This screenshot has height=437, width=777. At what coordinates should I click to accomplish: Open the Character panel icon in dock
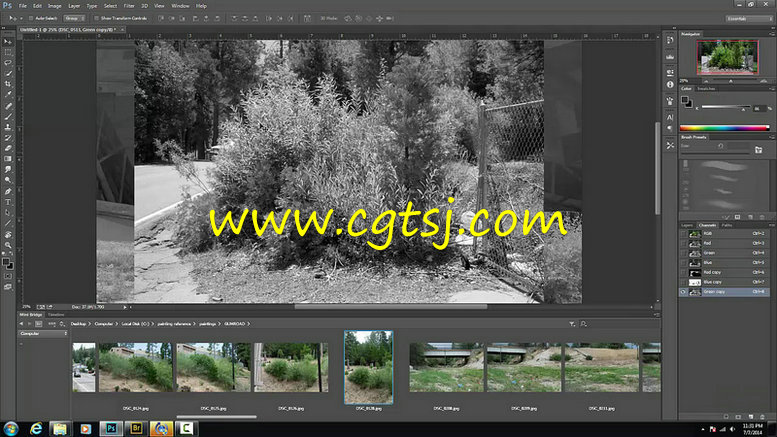(x=670, y=117)
